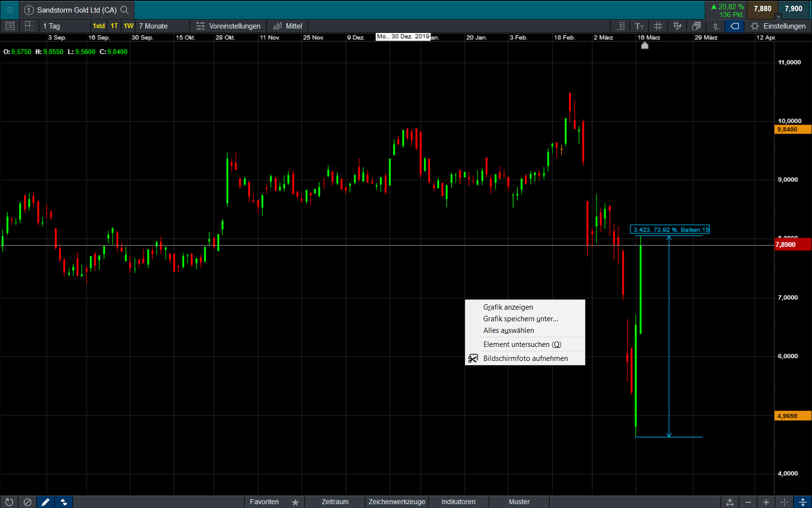Click the grid color picker icon
Image resolution: width=812 pixels, height=508 pixels.
(677, 26)
